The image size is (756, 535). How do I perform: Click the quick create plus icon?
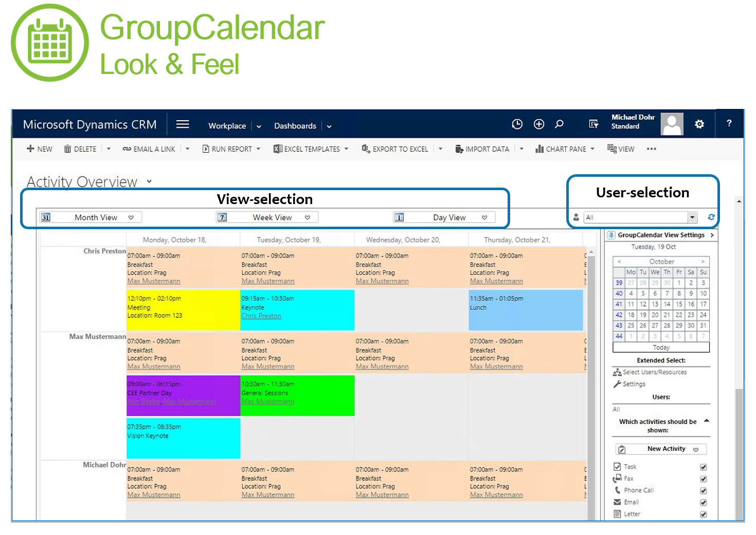(539, 124)
